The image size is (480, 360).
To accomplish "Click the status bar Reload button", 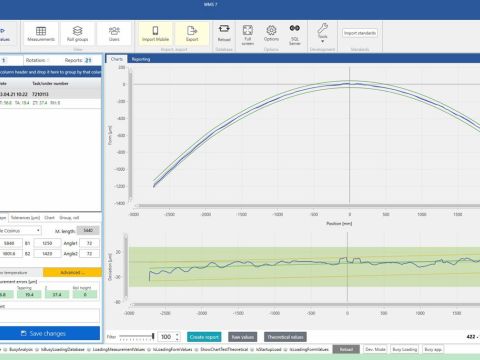I will pos(346,349).
